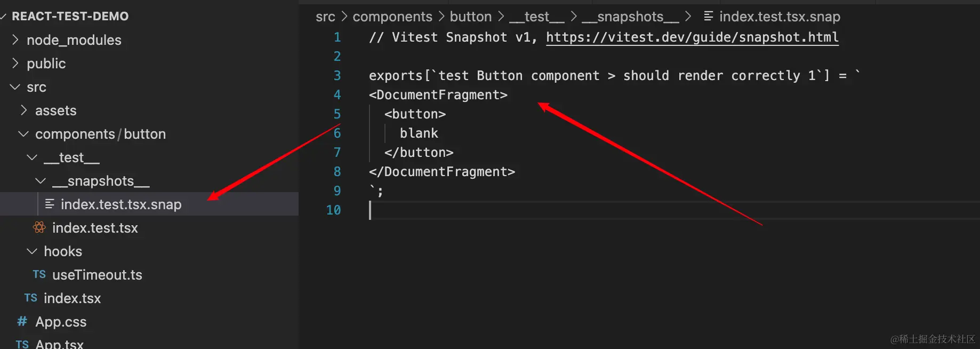
Task: Open App.css from the file tree
Action: pos(61,322)
